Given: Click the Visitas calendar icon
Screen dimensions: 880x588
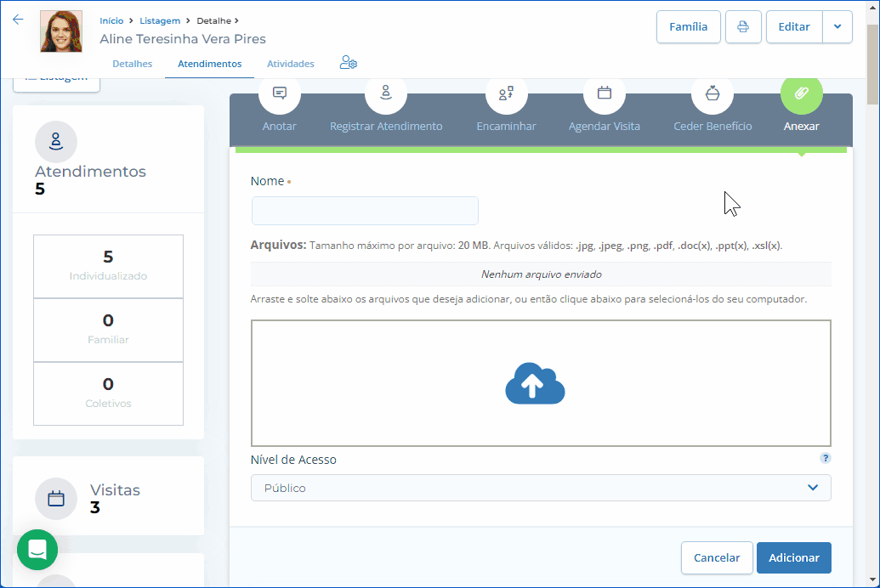Looking at the screenshot, I should pos(56,499).
